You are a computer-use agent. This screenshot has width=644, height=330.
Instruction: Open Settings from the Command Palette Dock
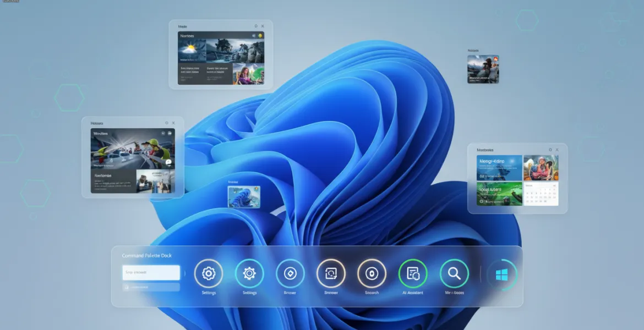(x=209, y=272)
